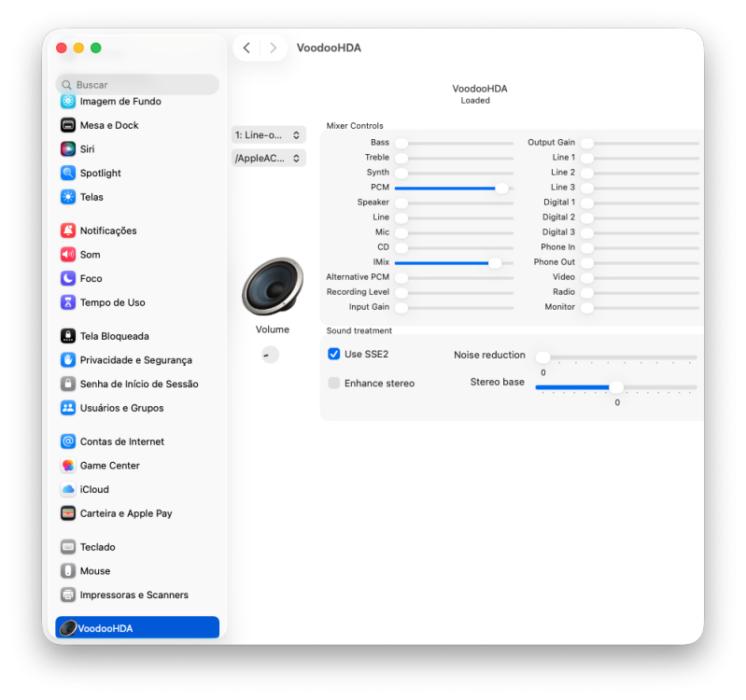
Task: Select the Tela Bloqueada lock icon
Action: point(68,336)
